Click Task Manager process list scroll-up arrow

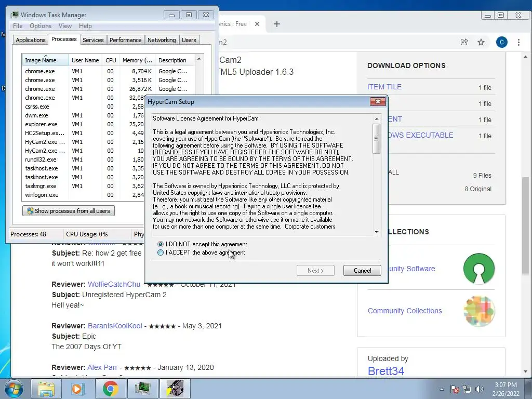click(199, 59)
